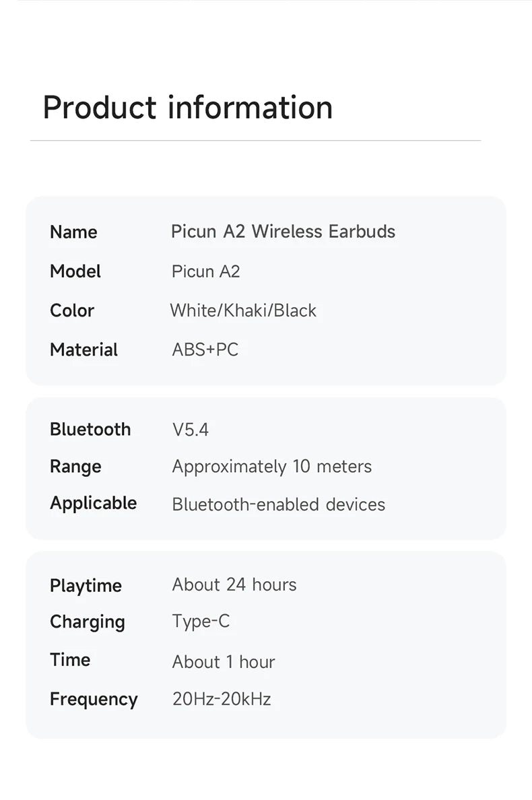
Task: Click the Type-C charging value
Action: (201, 622)
